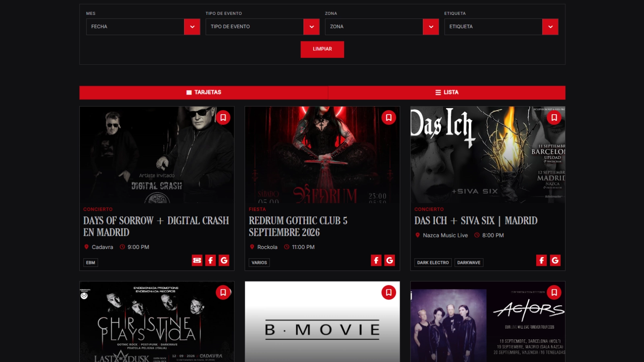The image size is (644, 362).
Task: Click the Darkwave tag
Action: [469, 263]
